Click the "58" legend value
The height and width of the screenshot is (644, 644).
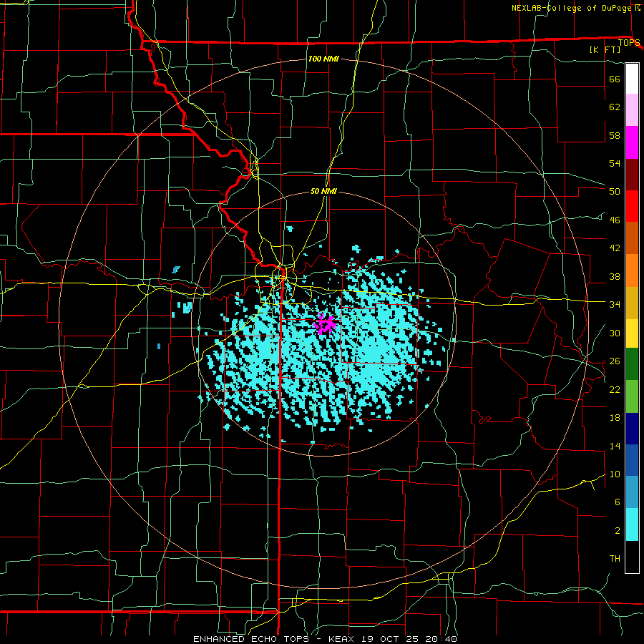(x=615, y=135)
